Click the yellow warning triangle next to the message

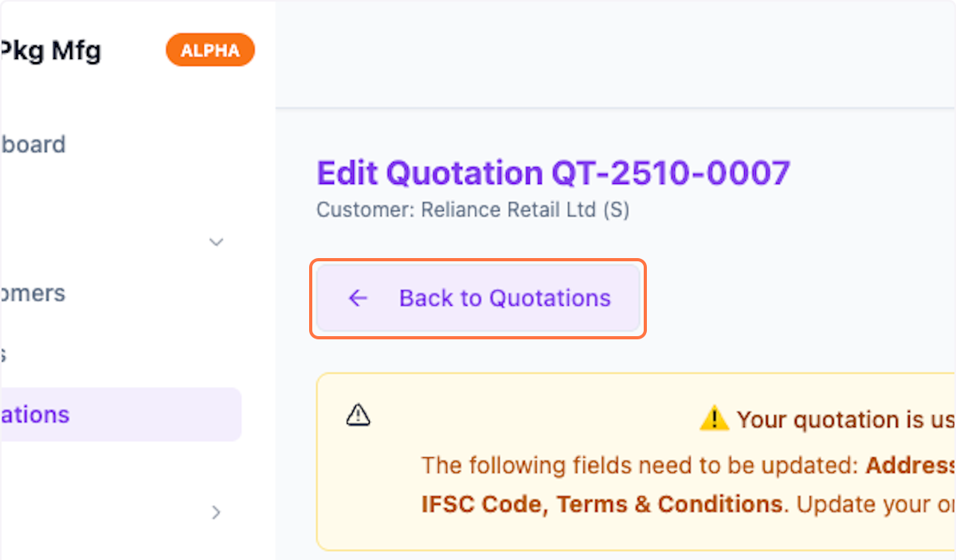[x=715, y=418]
